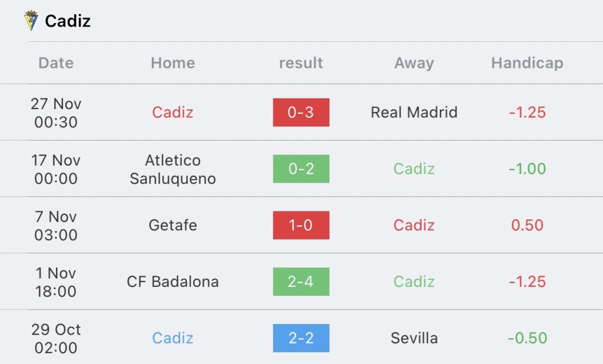Select the Home column header
Screen dimensions: 603x364
click(173, 62)
